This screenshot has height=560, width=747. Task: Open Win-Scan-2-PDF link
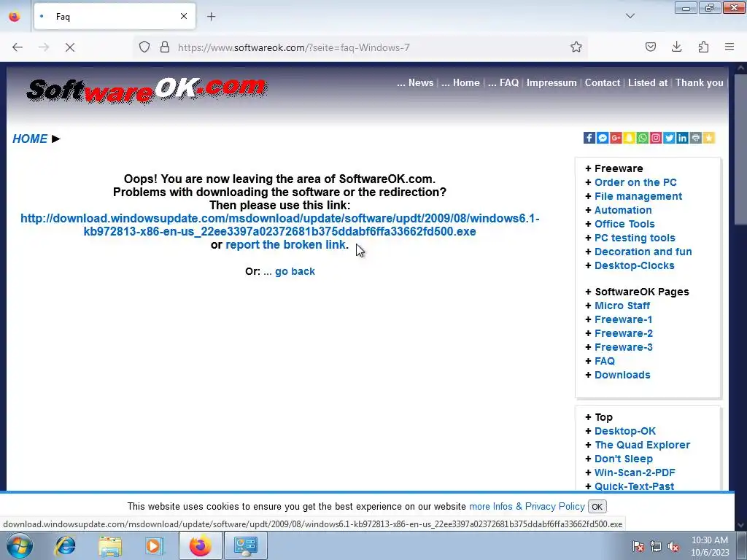pyautogui.click(x=635, y=472)
